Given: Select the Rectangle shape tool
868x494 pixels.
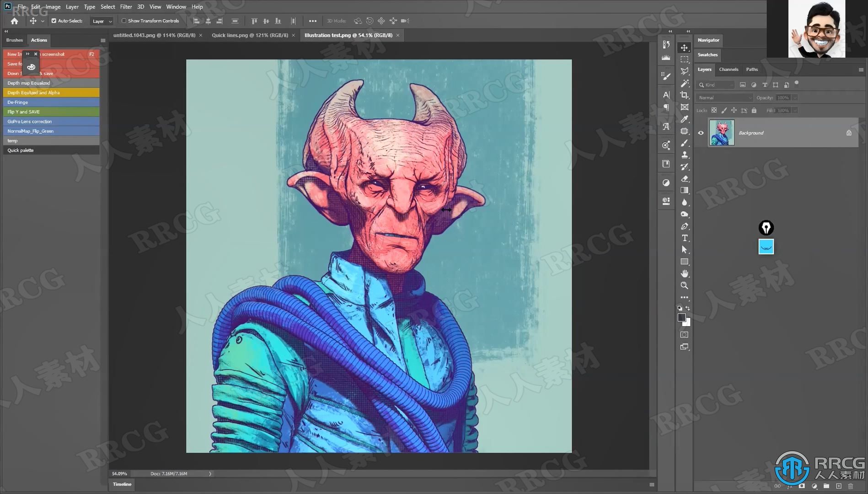Looking at the screenshot, I should (684, 262).
